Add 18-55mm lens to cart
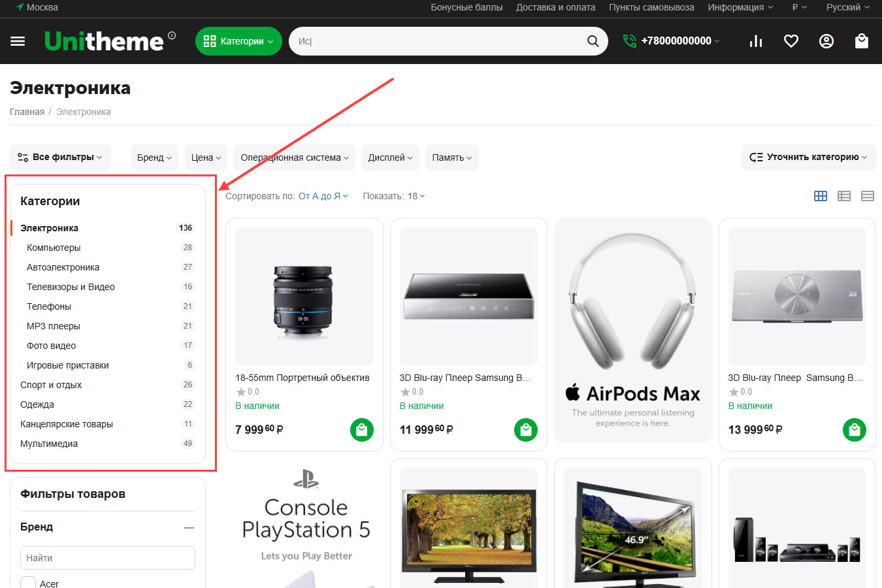 click(x=361, y=430)
